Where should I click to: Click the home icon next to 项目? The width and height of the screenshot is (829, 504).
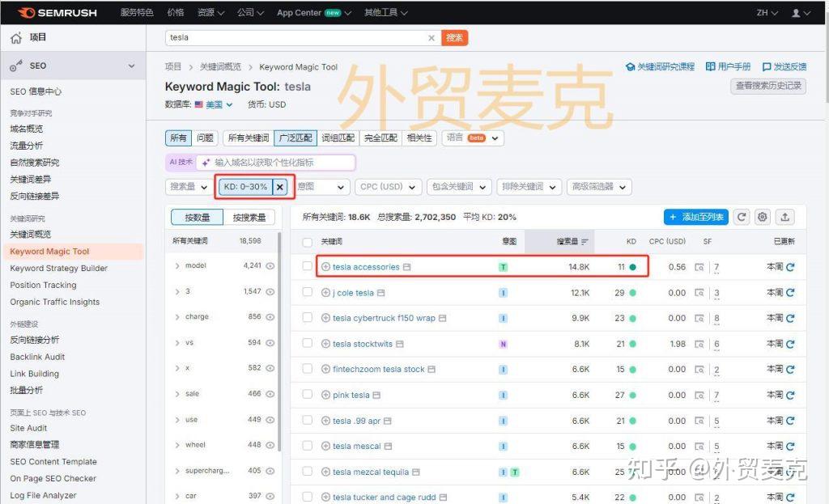16,37
